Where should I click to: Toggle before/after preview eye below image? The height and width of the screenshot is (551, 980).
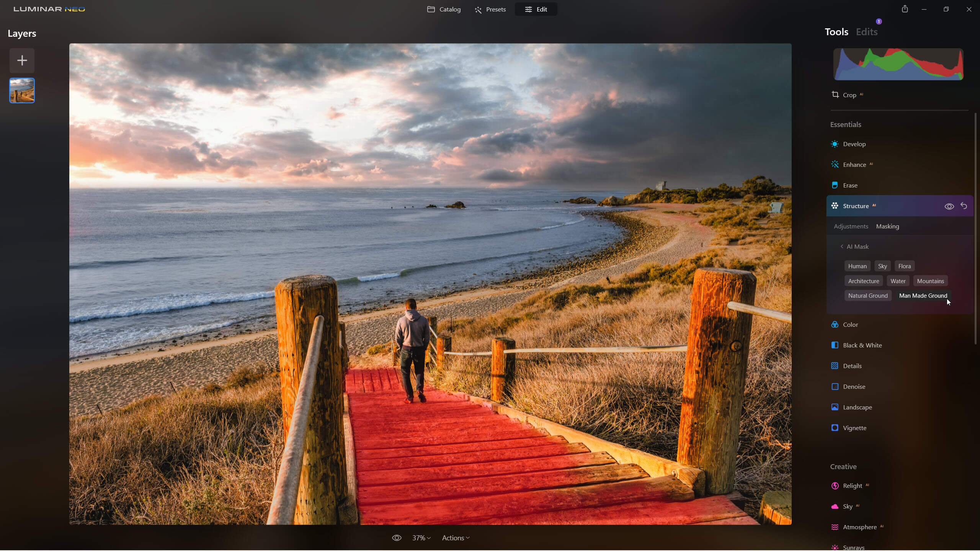tap(397, 538)
